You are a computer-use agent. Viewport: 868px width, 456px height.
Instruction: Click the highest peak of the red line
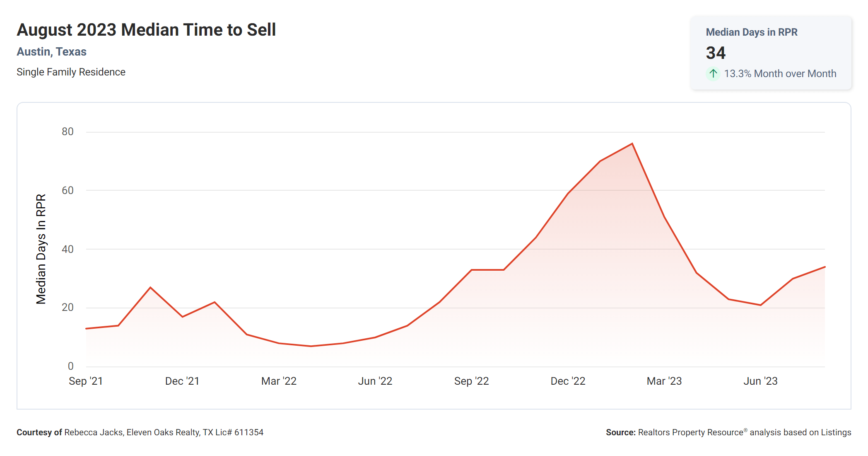click(632, 144)
